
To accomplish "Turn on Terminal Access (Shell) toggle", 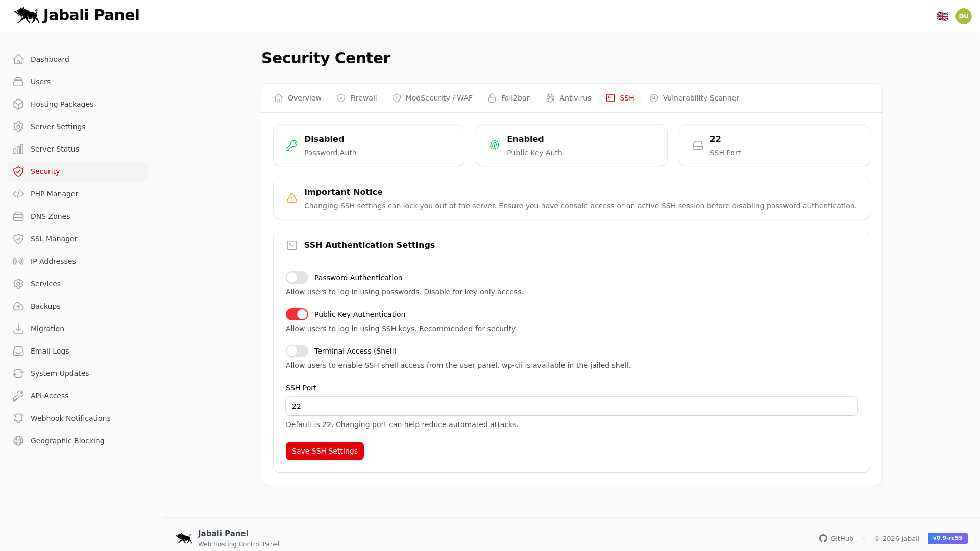I will coord(297,351).
